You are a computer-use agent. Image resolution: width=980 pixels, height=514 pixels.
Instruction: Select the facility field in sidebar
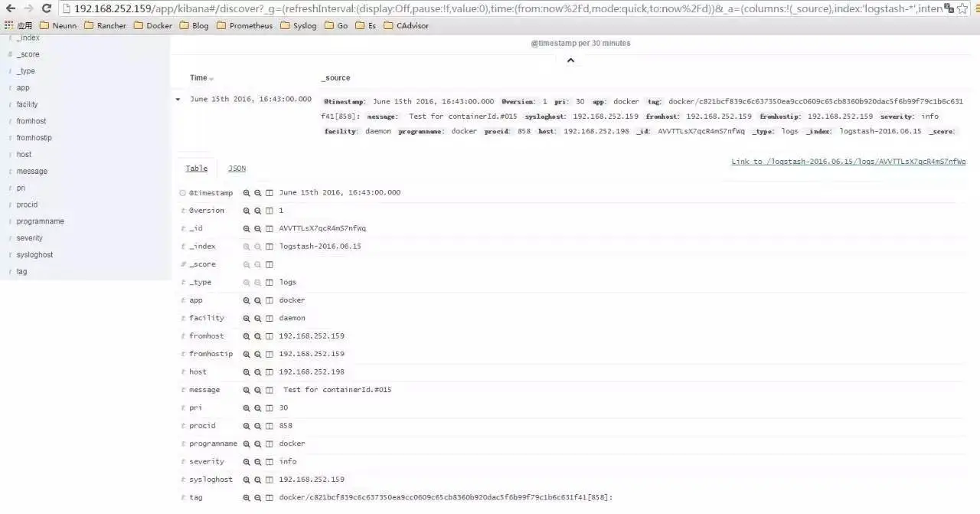28,104
